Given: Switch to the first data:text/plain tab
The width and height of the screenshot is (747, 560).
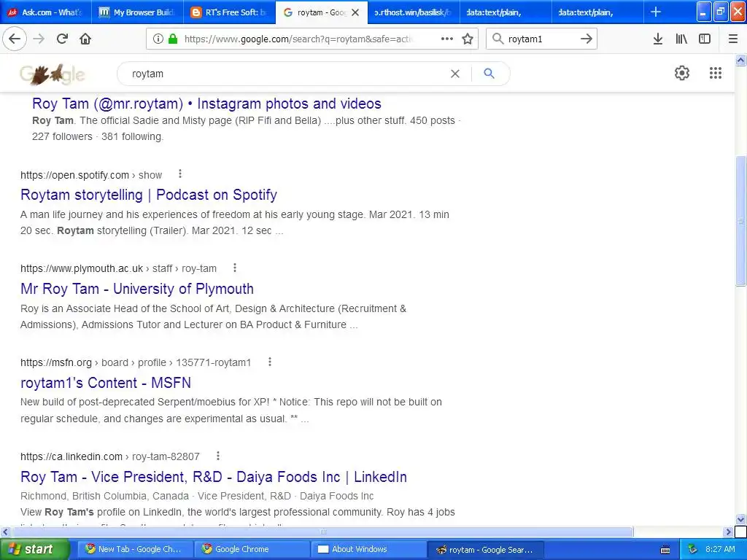Looking at the screenshot, I should click(x=506, y=12).
